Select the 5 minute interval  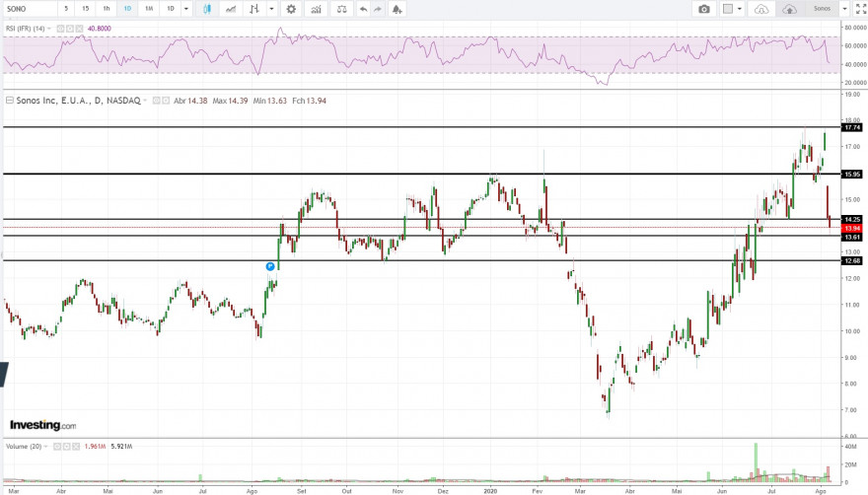(x=66, y=9)
